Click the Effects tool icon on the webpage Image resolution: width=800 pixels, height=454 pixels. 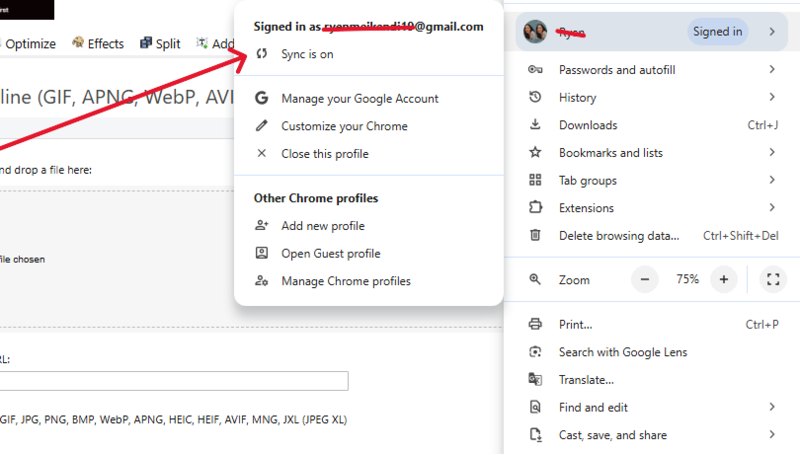pyautogui.click(x=78, y=42)
